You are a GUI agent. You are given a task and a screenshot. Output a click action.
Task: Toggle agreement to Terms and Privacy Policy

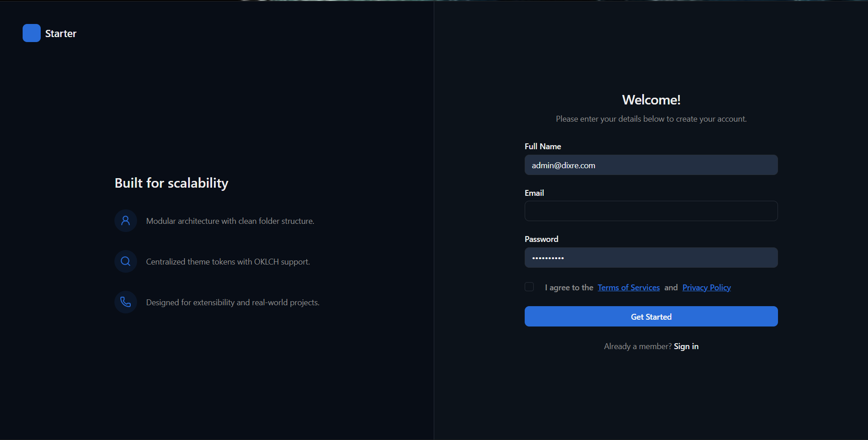pos(529,286)
